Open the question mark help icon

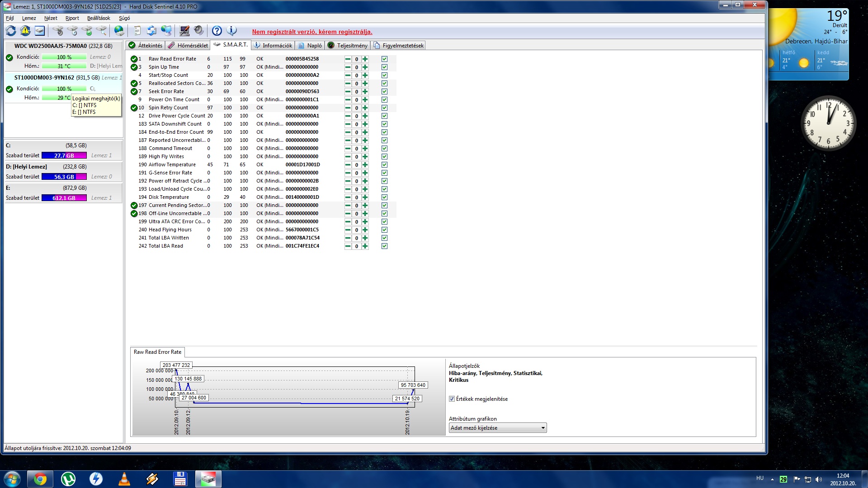coord(217,31)
